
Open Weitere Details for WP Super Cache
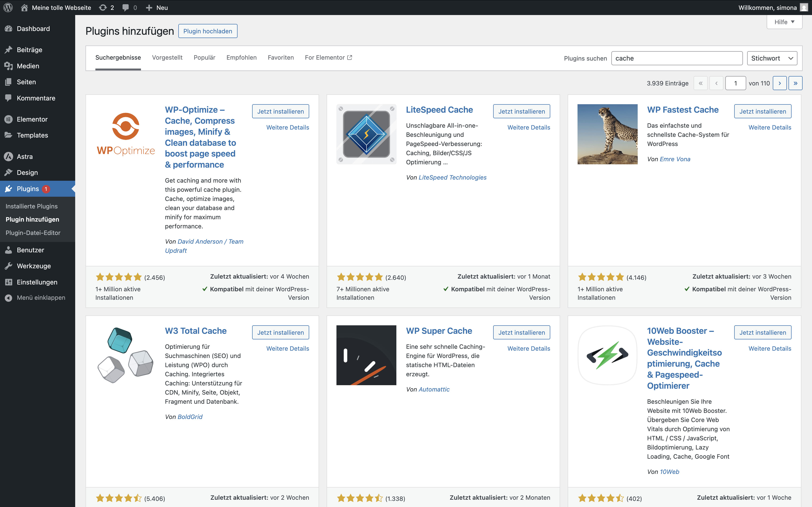click(528, 348)
